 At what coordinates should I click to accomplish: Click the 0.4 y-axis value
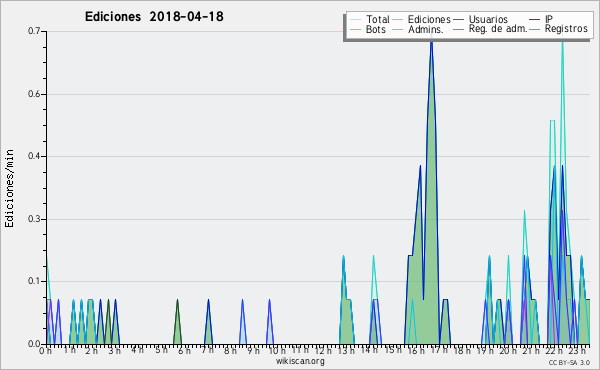coord(34,156)
